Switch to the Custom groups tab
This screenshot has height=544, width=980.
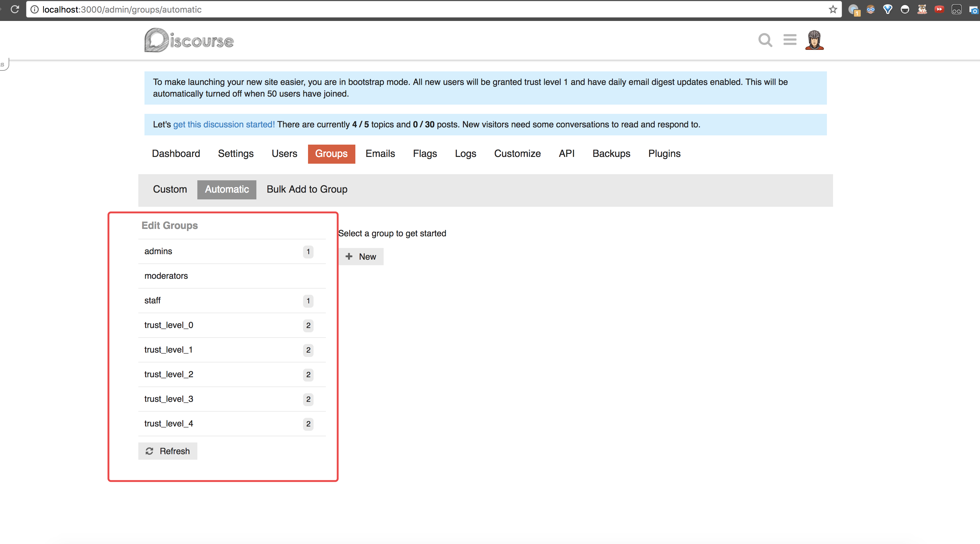click(170, 190)
